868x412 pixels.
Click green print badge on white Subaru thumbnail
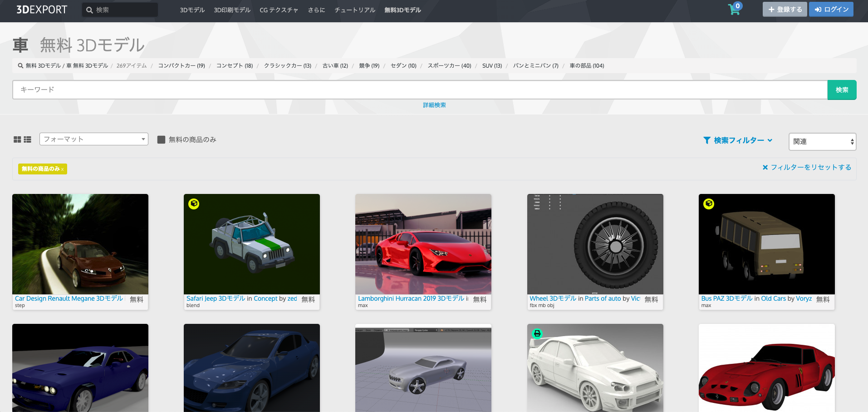click(537, 334)
